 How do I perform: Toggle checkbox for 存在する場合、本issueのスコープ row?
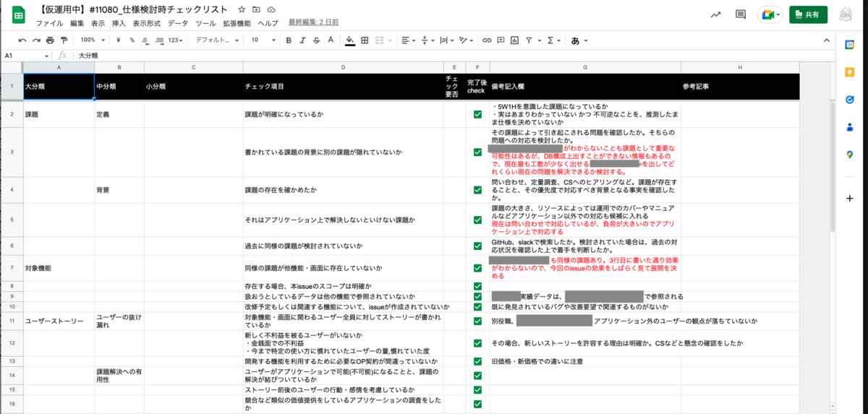[477, 286]
